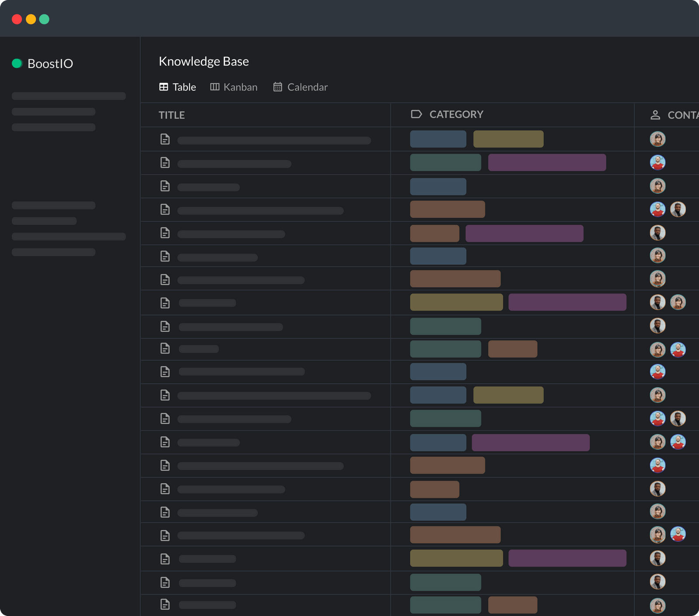
Task: Click the brown tag in fourth row
Action: coord(447,209)
